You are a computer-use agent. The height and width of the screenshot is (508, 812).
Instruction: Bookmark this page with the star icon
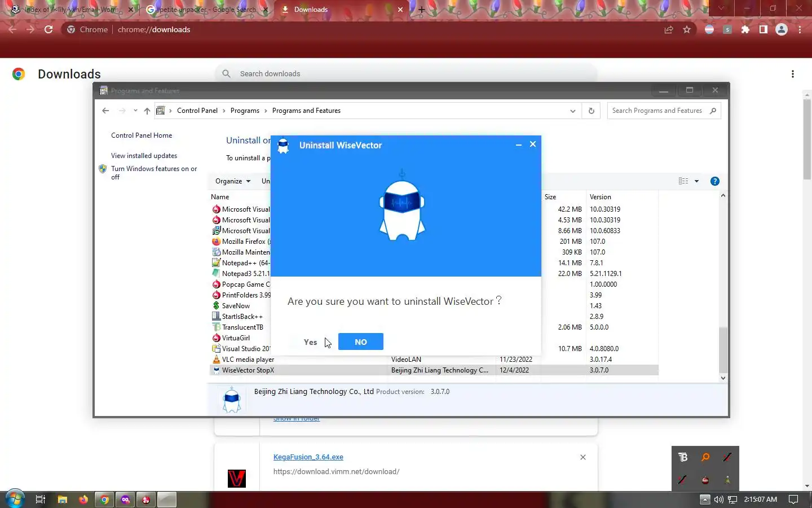click(x=687, y=29)
